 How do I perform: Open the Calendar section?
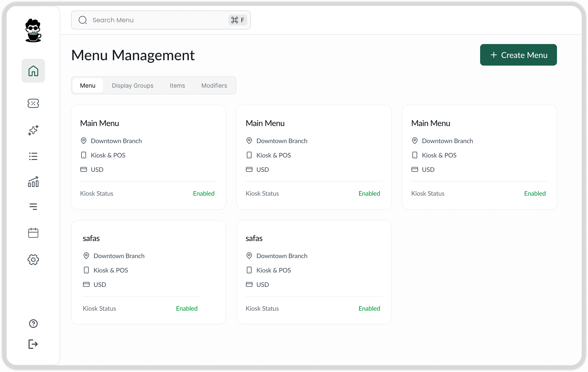tap(33, 233)
